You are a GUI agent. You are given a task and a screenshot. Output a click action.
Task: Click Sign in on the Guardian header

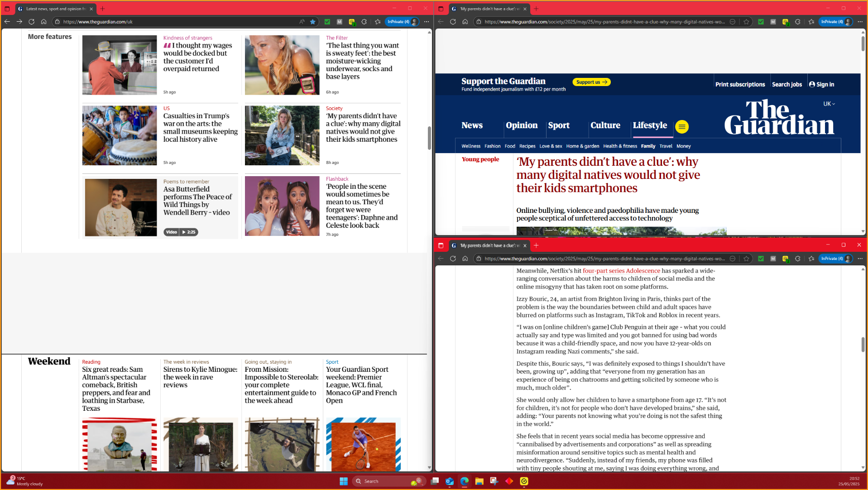(821, 84)
